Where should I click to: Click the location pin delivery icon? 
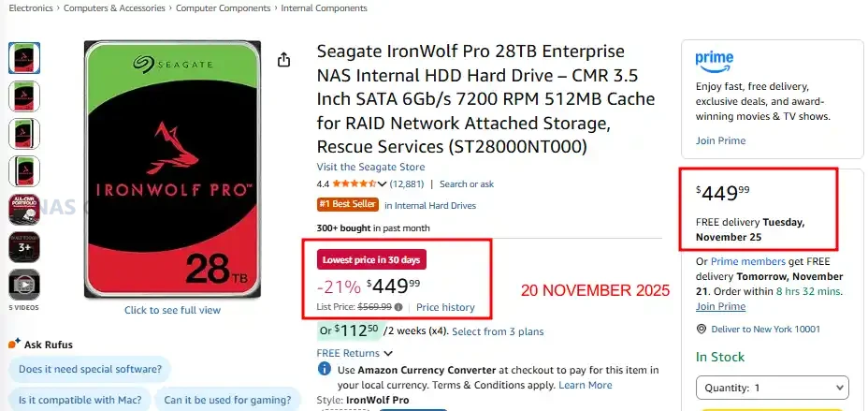click(702, 330)
